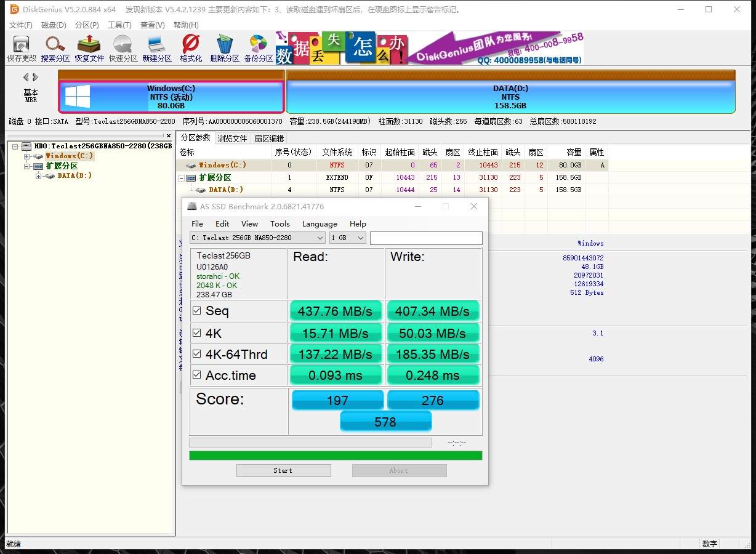Collapse the 扩展分区 tree node
This screenshot has height=554, width=756.
coord(26,166)
